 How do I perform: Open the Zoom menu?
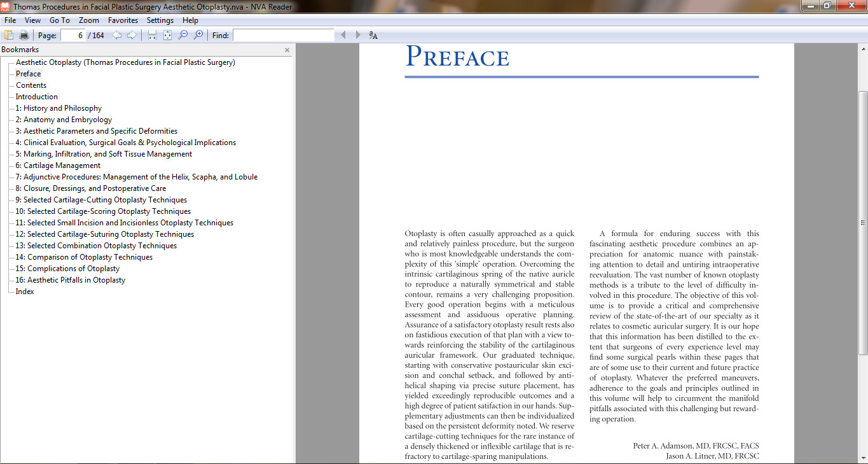click(89, 20)
